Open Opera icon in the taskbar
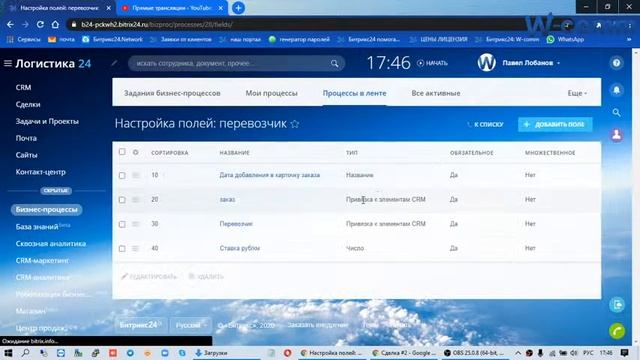 point(288,353)
